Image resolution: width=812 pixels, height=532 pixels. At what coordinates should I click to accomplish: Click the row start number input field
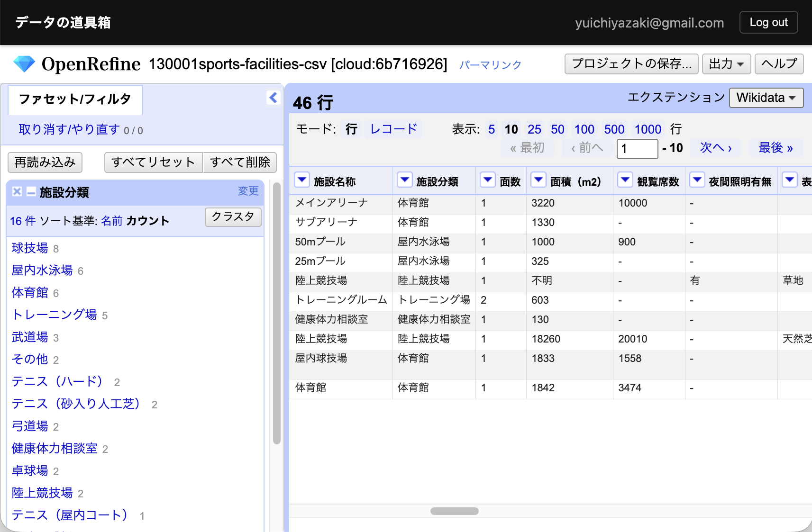coord(637,149)
